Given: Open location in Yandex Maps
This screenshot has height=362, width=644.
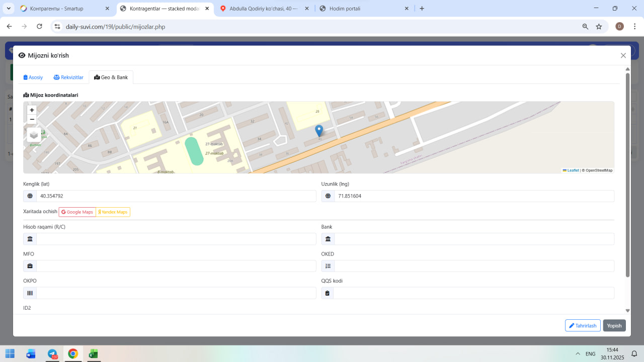Looking at the screenshot, I should coord(113,212).
